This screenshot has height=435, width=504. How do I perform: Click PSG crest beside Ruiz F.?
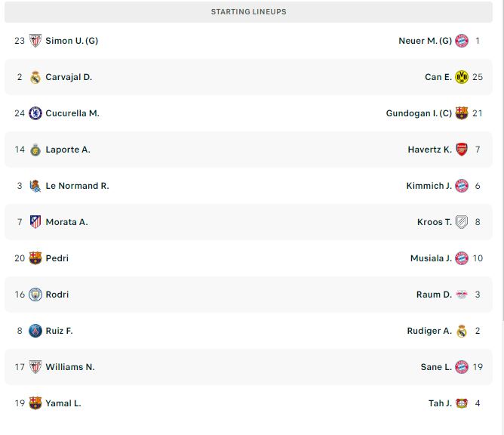[35, 331]
